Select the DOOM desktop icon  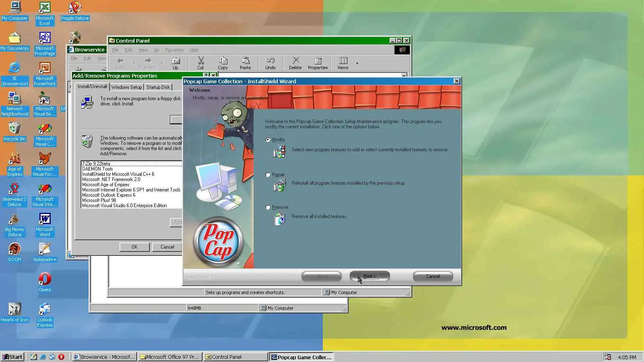click(14, 252)
